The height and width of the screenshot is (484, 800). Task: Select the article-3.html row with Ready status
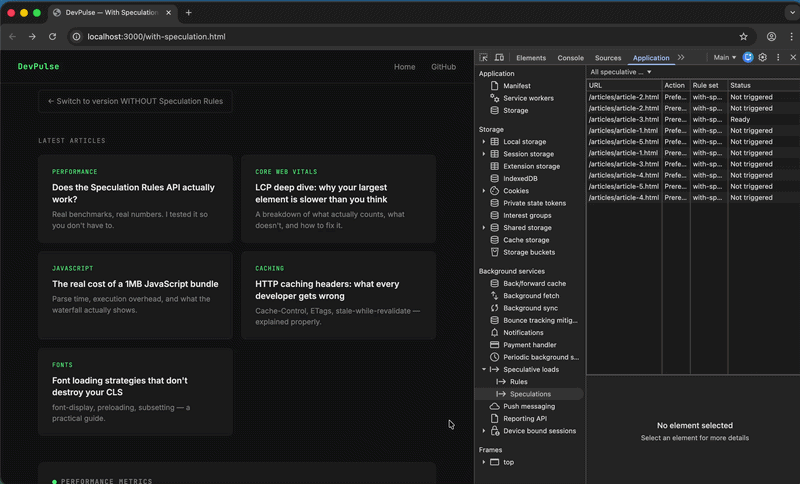pyautogui.click(x=693, y=119)
